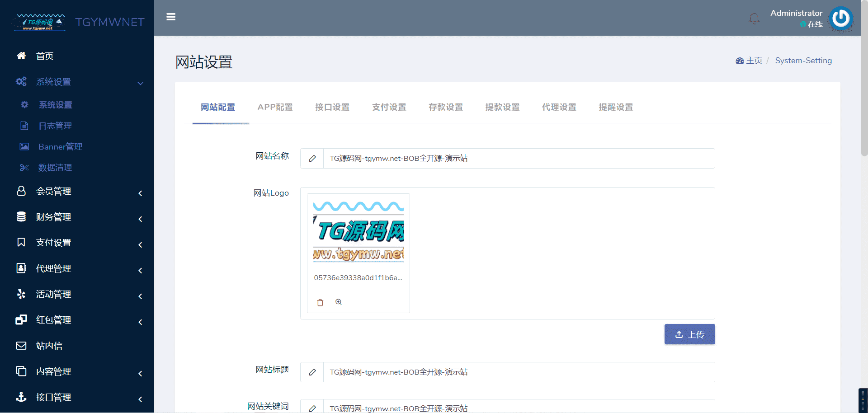Switch to the APP配置 tab
Image resolution: width=868 pixels, height=413 pixels.
click(275, 108)
